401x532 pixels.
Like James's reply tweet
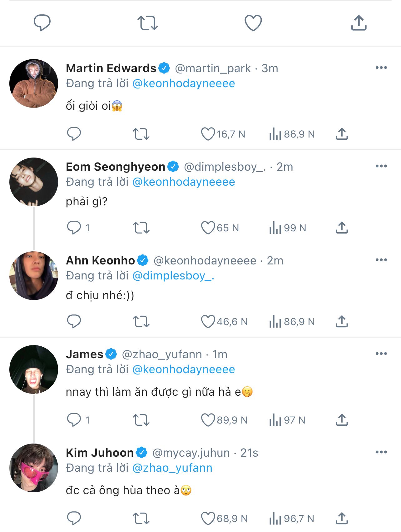pos(208,420)
